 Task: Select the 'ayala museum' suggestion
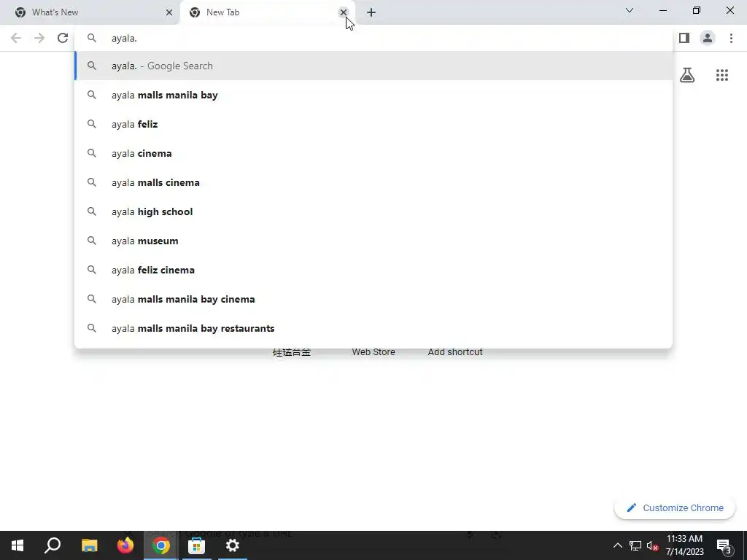click(x=373, y=241)
